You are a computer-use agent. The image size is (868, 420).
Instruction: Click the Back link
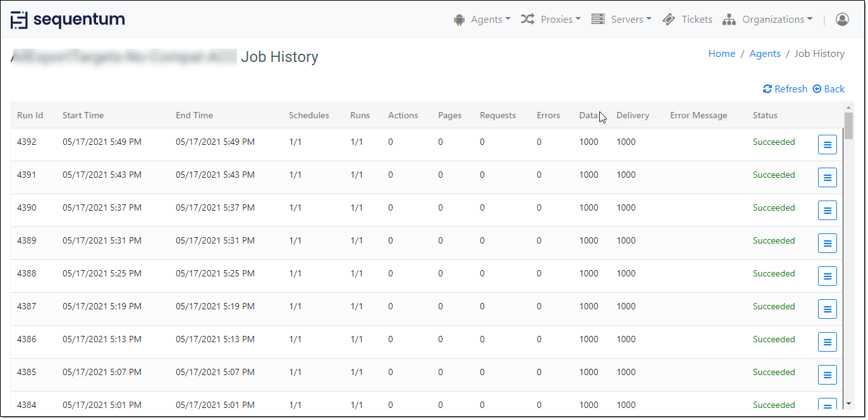click(829, 89)
